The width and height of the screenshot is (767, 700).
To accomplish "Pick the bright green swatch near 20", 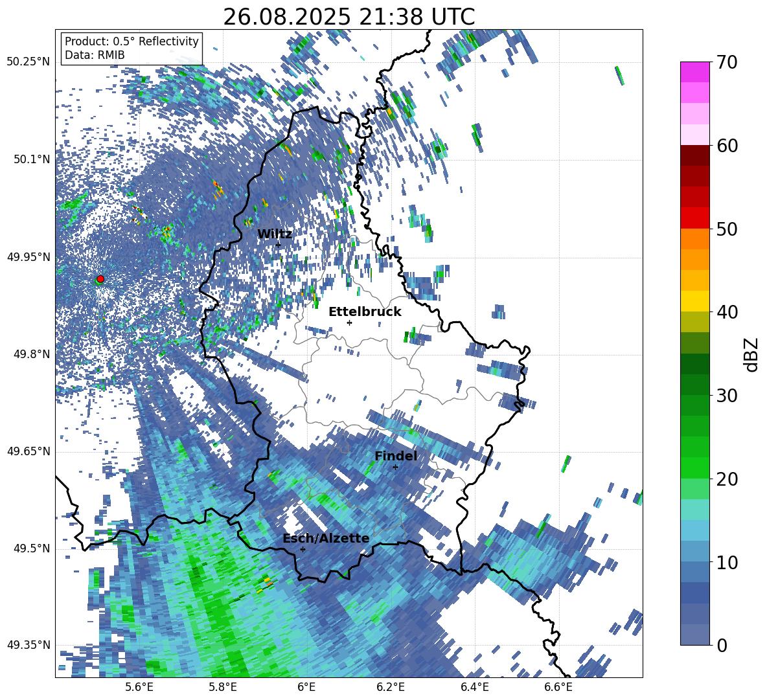I will pos(695,468).
